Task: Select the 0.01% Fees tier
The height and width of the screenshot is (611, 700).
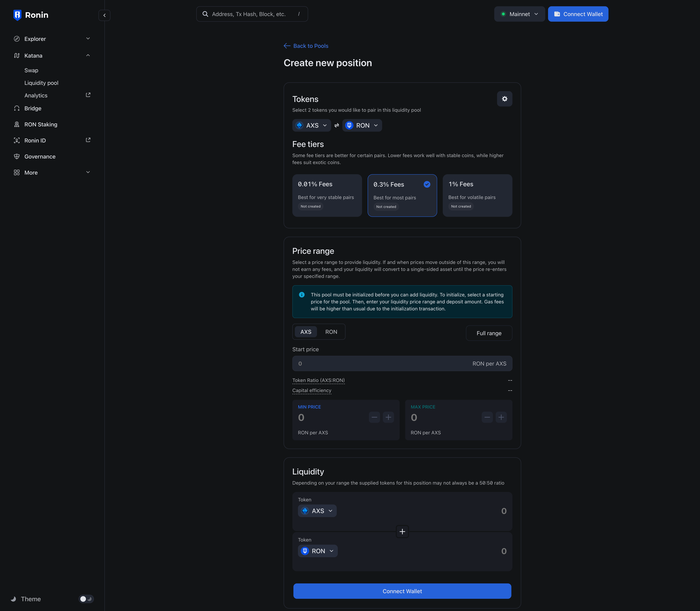Action: click(x=327, y=195)
